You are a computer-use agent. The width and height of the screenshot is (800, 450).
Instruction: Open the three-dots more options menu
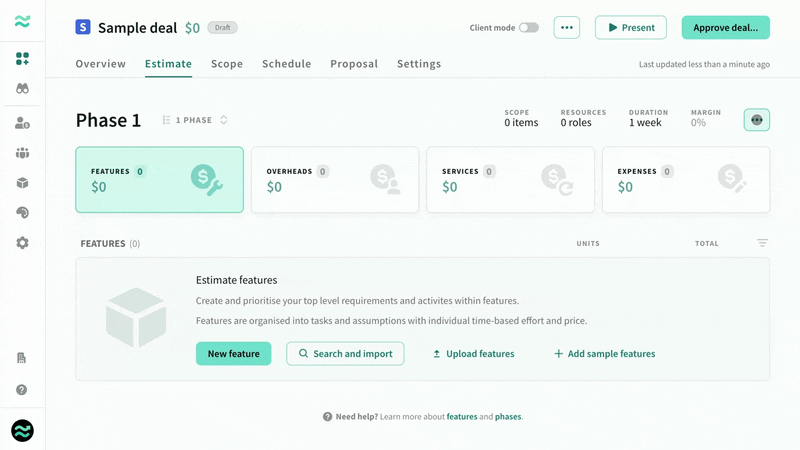tap(566, 28)
